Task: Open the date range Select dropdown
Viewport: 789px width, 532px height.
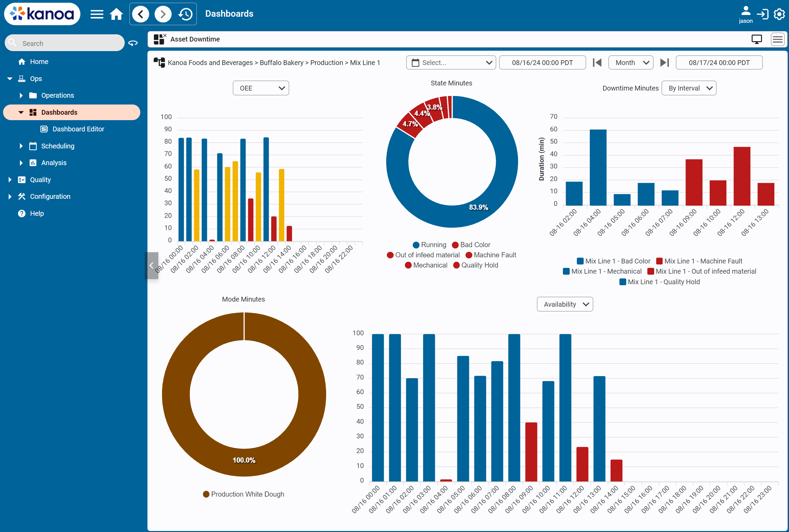Action: pos(451,63)
